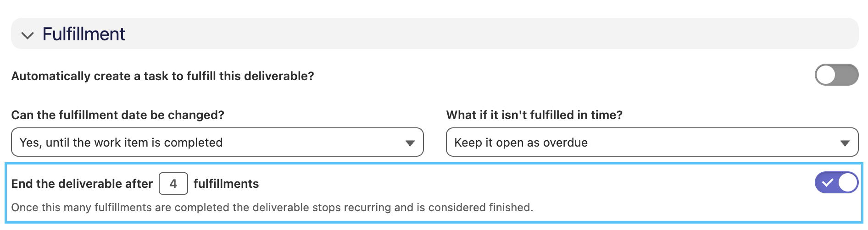Image resolution: width=868 pixels, height=230 pixels.
Task: Click the 'fulfillments' word beside the number box
Action: 226,184
